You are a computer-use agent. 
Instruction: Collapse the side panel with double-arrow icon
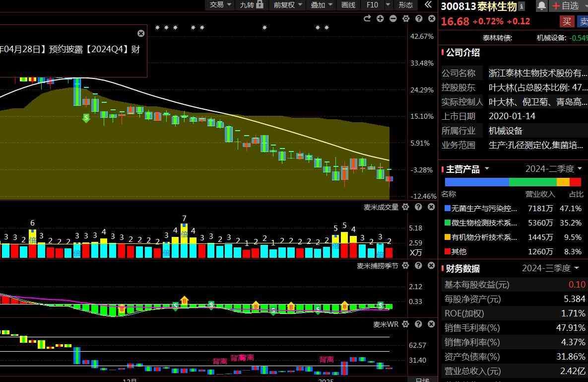[428, 5]
